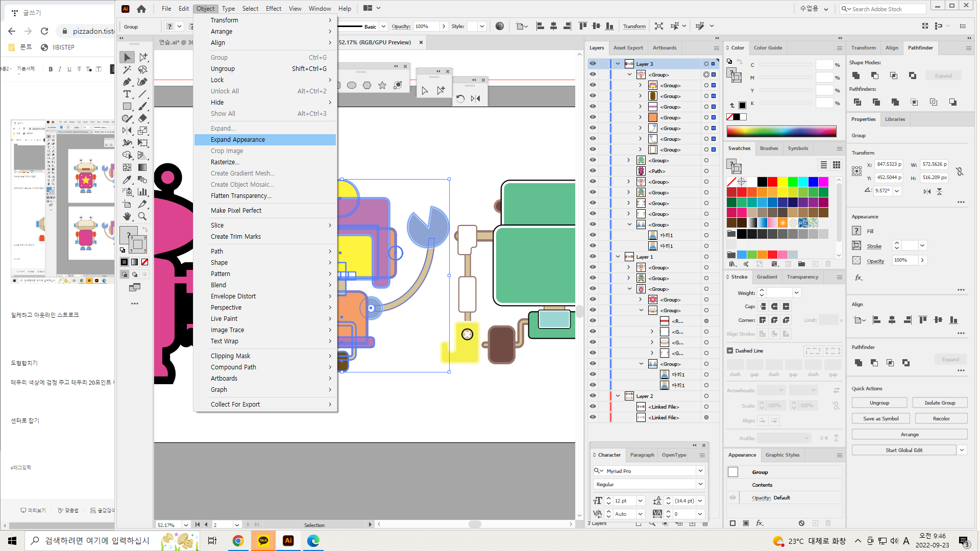This screenshot has width=980, height=551.
Task: Pick the Line Segment tool
Action: (142, 94)
